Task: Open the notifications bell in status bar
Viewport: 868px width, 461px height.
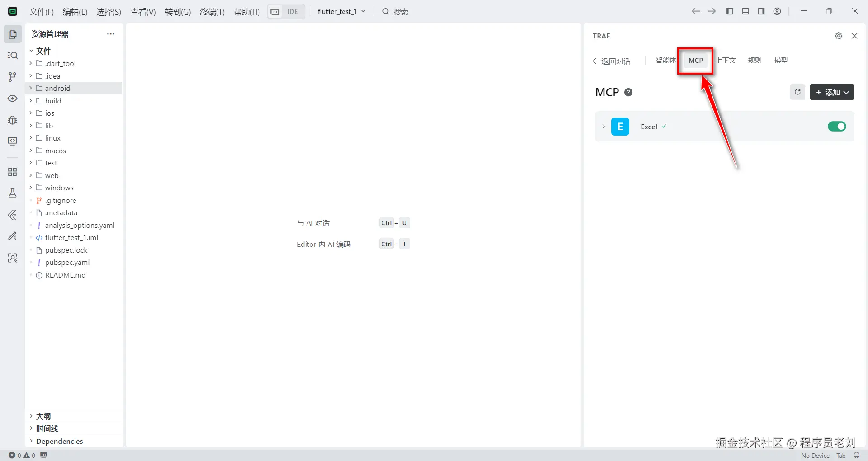Action: [x=856, y=456]
